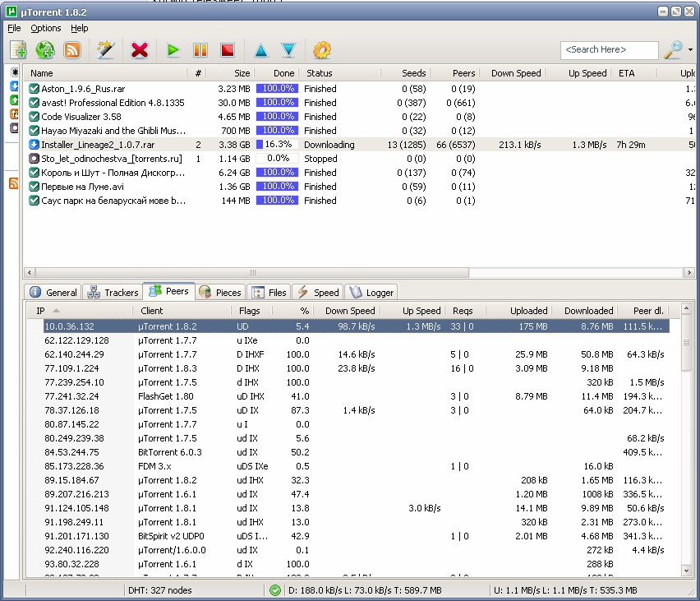Screen dimensions: 700x601
Task: Stop torrent with the red square icon
Action: click(x=228, y=50)
